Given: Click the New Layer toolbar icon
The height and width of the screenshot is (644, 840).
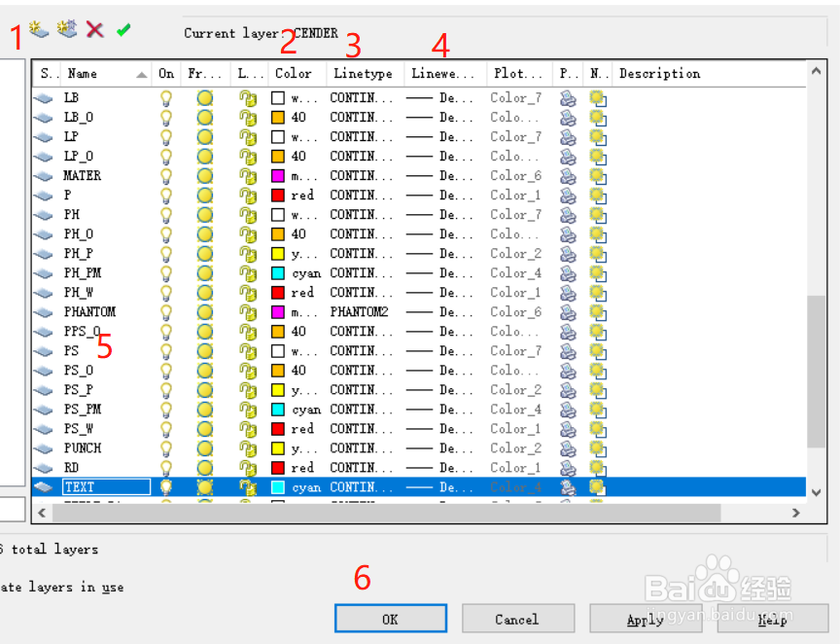Looking at the screenshot, I should [39, 29].
